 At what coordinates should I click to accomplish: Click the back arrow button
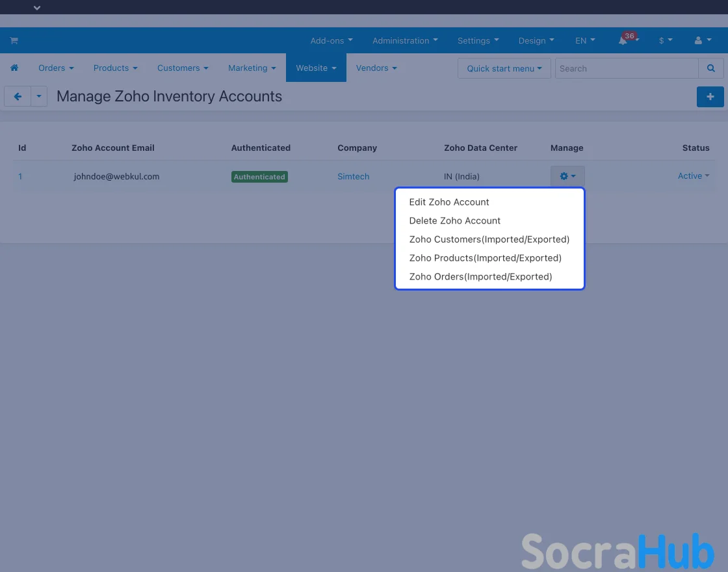(18, 96)
